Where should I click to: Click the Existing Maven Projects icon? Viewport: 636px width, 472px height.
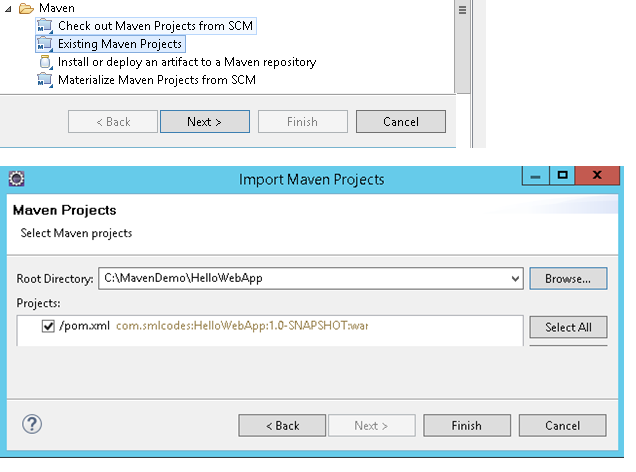click(44, 44)
